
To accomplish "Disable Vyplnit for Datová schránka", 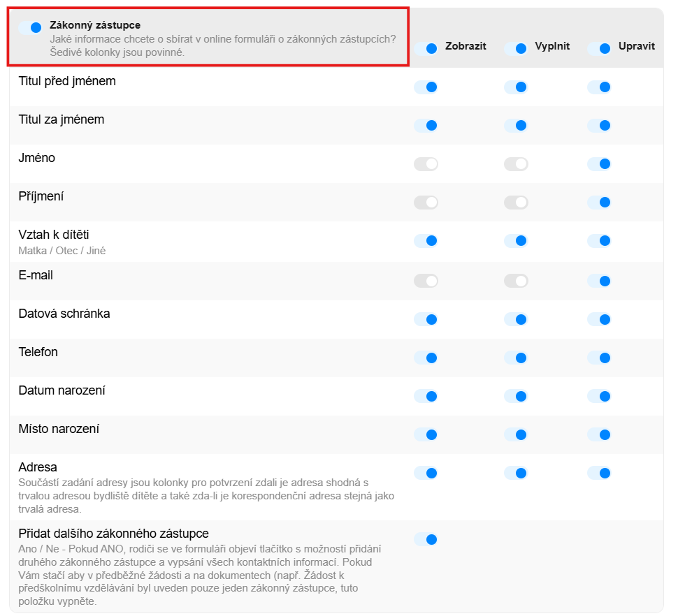I will tap(515, 319).
